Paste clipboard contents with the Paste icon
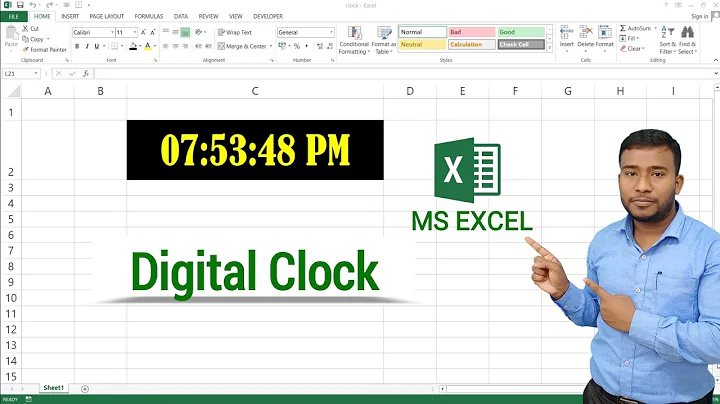This screenshot has height=404, width=720. click(x=11, y=34)
